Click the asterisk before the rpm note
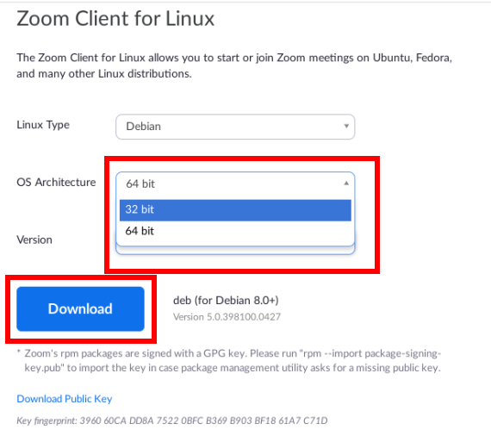491x448 pixels. (x=19, y=352)
